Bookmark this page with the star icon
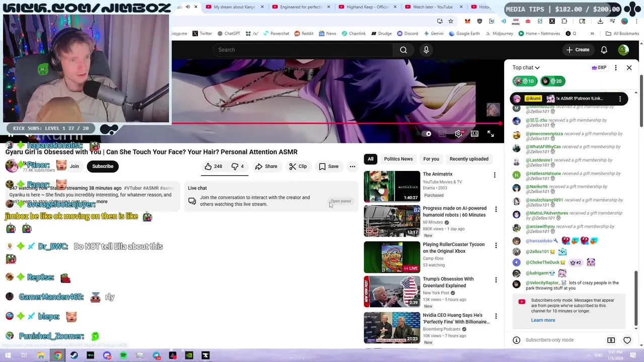Image resolution: width=644 pixels, height=362 pixels. tap(451, 21)
